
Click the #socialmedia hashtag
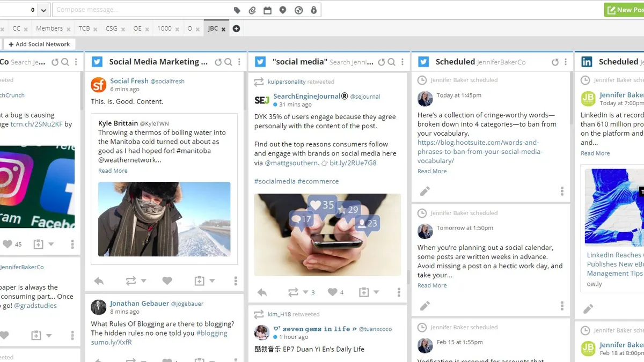pos(275,181)
